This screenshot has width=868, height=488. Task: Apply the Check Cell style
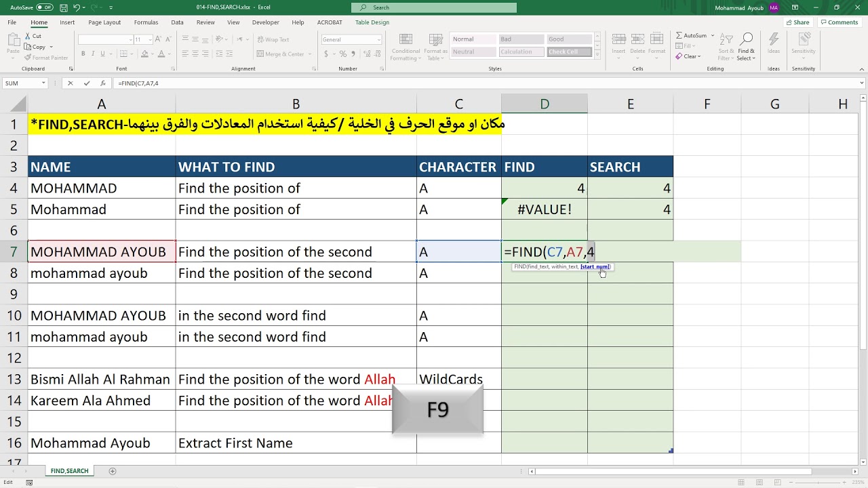coord(569,52)
